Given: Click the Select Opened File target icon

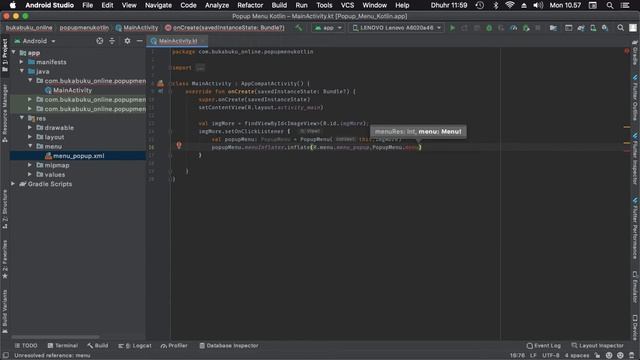Looking at the screenshot, I should tap(100, 41).
